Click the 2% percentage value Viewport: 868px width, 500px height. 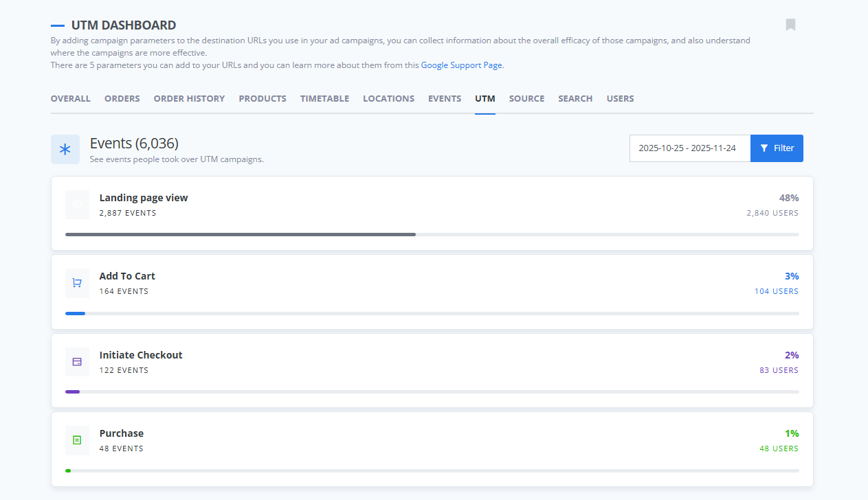[792, 355]
